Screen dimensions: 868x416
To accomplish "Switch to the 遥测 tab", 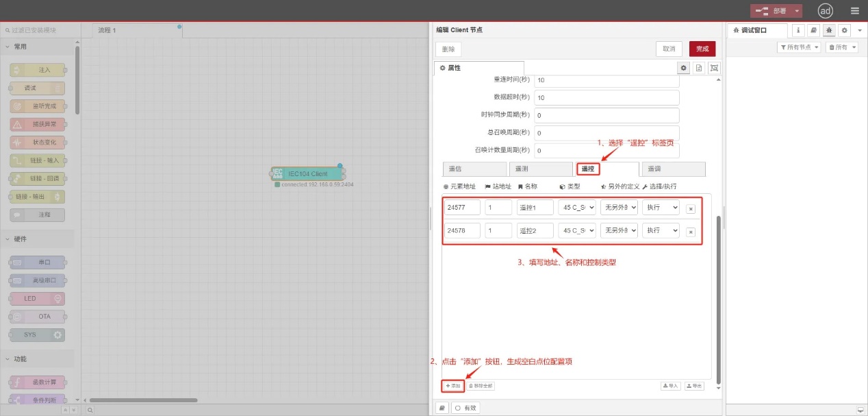I will coord(540,169).
